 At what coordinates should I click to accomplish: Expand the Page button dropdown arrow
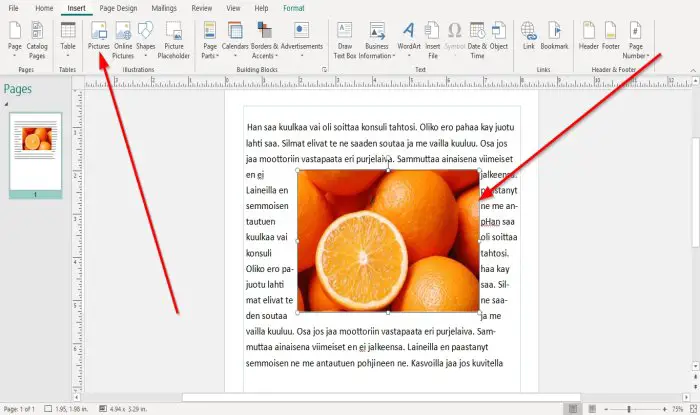[x=15, y=56]
